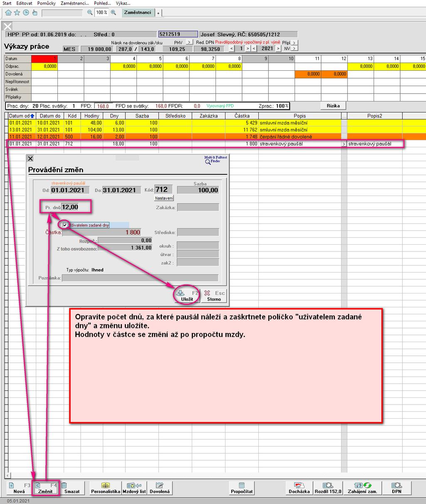Screen dimensions: 426x504
Task: Close the Provádění změn dialog
Action: click(x=30, y=159)
